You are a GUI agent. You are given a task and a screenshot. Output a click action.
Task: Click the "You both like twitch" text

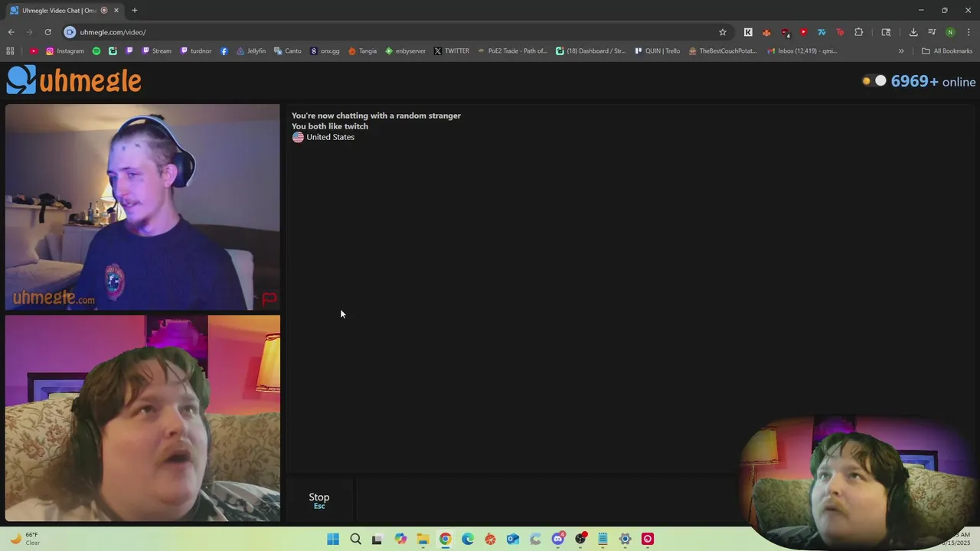[x=330, y=126]
